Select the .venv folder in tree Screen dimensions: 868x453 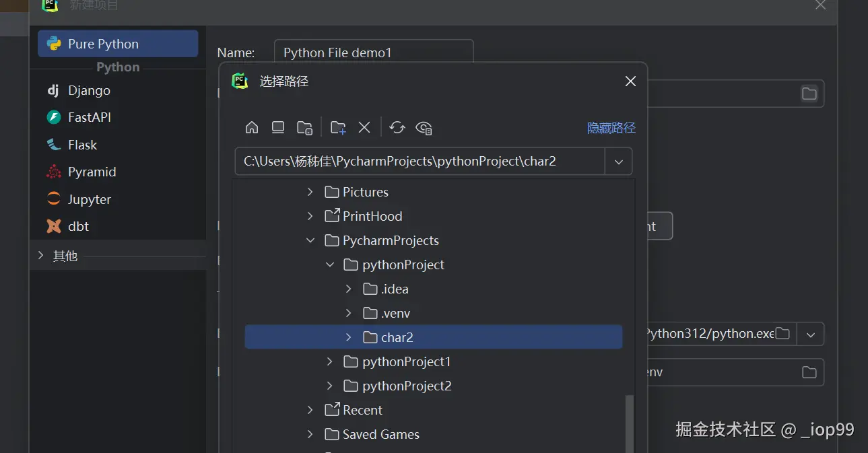[395, 313]
